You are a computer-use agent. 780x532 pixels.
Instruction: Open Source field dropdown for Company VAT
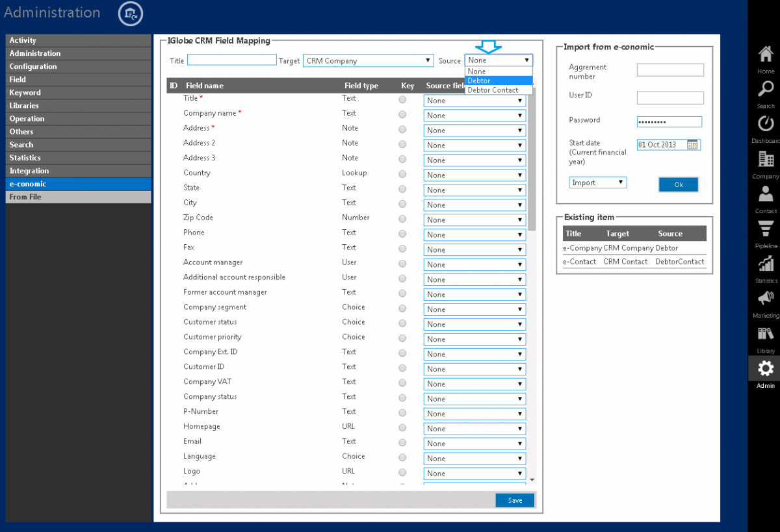(x=474, y=384)
